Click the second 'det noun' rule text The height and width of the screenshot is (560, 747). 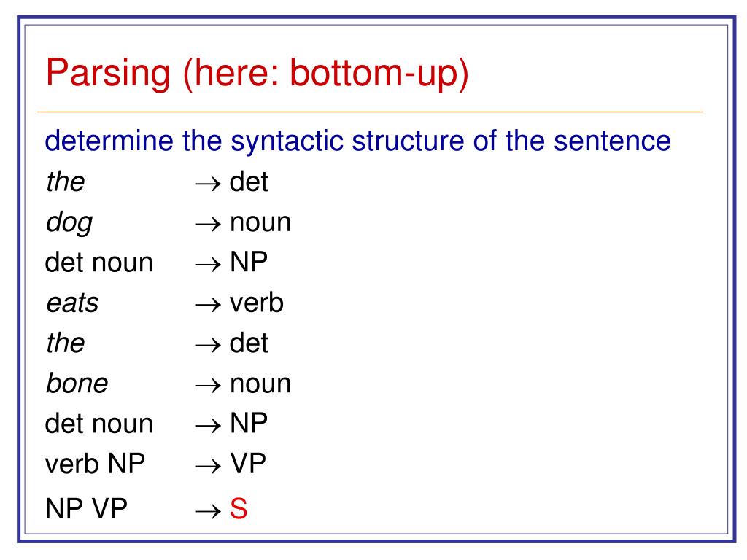coord(98,424)
